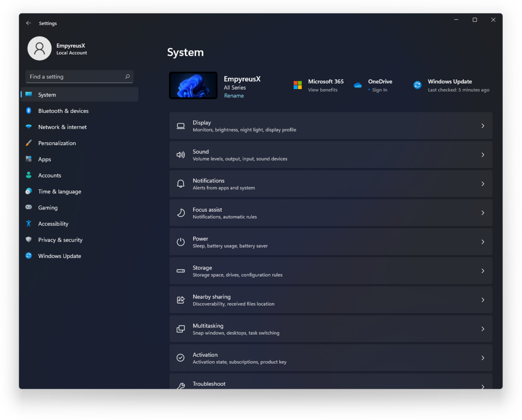Viewport: 522px width, 420px height.
Task: Open the Network & internet icon
Action: tap(28, 127)
